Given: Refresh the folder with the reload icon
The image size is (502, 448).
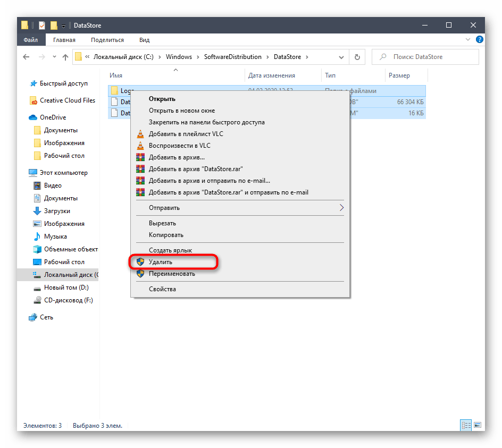Looking at the screenshot, I should 357,57.
